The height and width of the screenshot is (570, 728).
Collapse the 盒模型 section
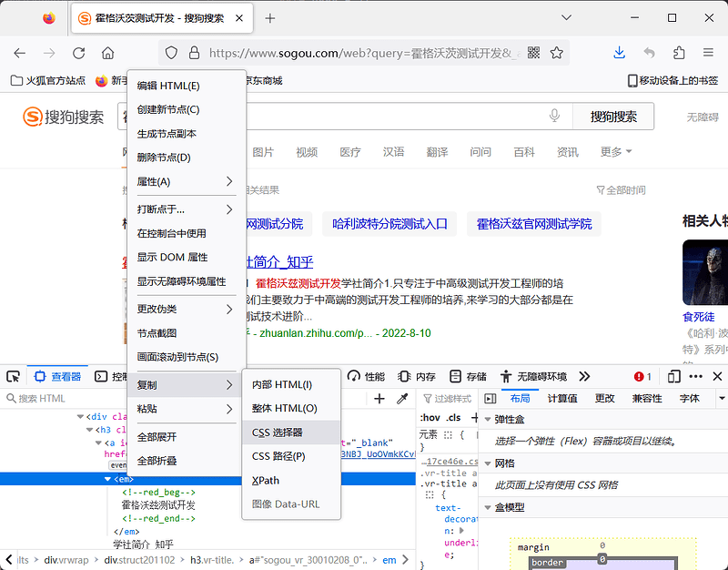pyautogui.click(x=488, y=507)
